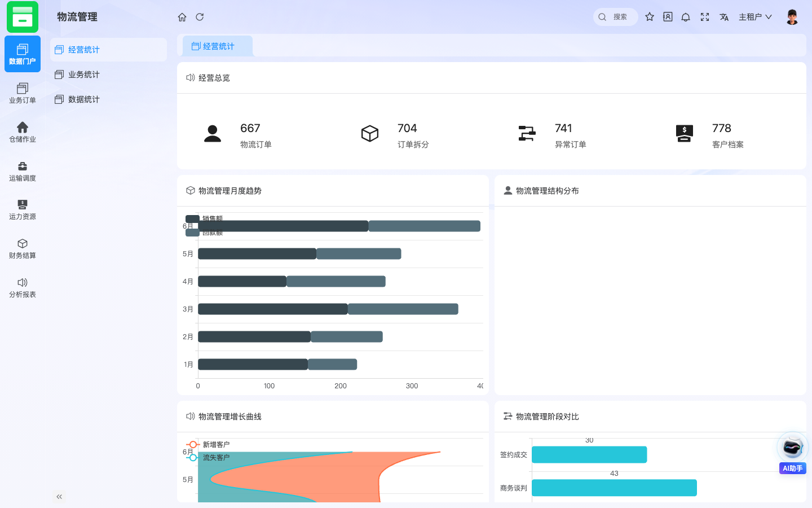The width and height of the screenshot is (812, 508).
Task: Open notifications bell
Action: coord(686,17)
